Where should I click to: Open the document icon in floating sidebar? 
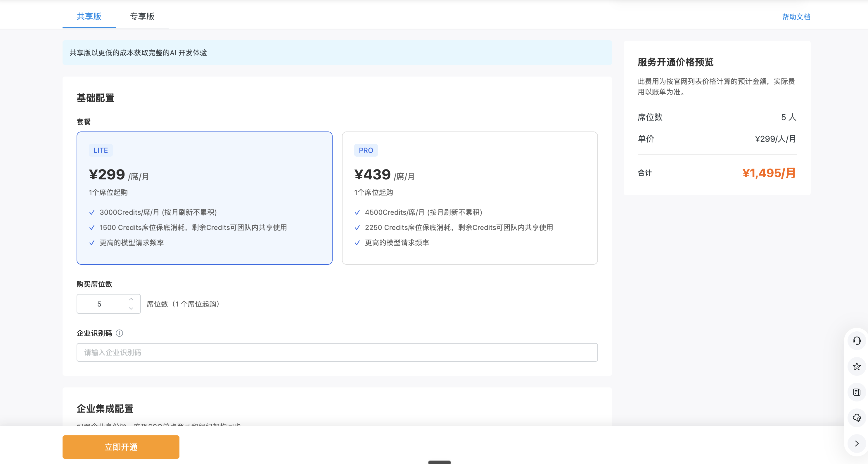(857, 392)
